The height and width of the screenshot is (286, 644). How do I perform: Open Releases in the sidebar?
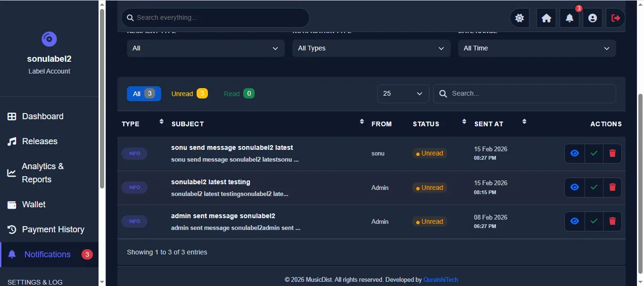(x=49, y=141)
